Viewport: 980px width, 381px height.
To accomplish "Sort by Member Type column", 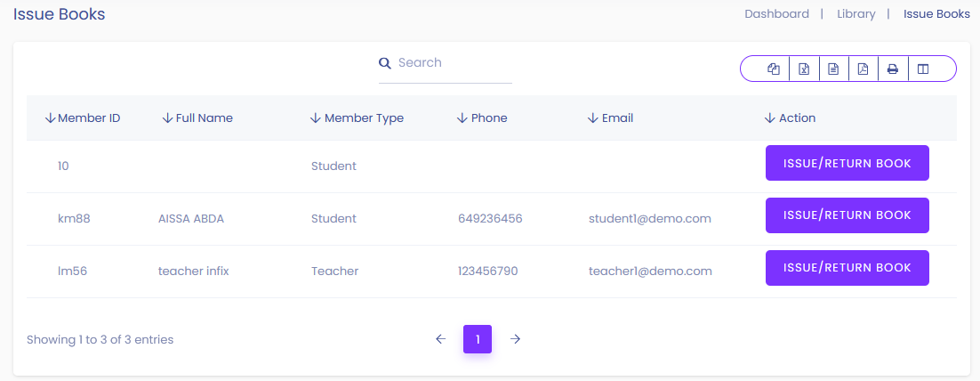I will pos(357,118).
